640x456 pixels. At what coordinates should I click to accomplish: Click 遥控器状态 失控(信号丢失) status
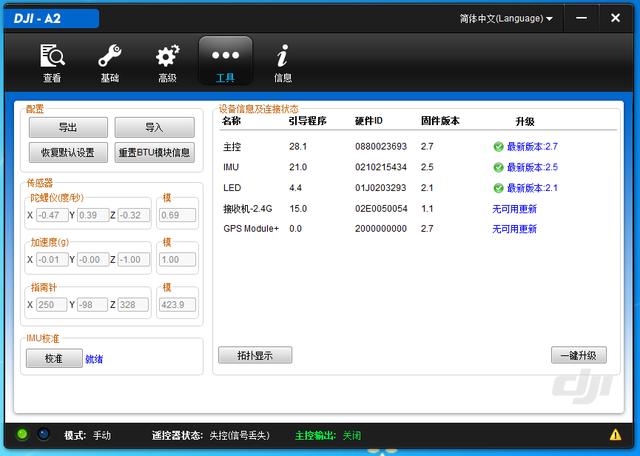pyautogui.click(x=211, y=436)
